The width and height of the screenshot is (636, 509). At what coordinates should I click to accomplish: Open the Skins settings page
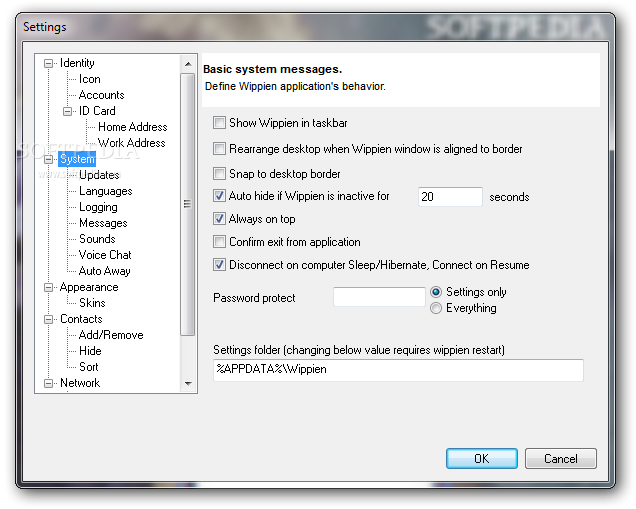click(92, 303)
